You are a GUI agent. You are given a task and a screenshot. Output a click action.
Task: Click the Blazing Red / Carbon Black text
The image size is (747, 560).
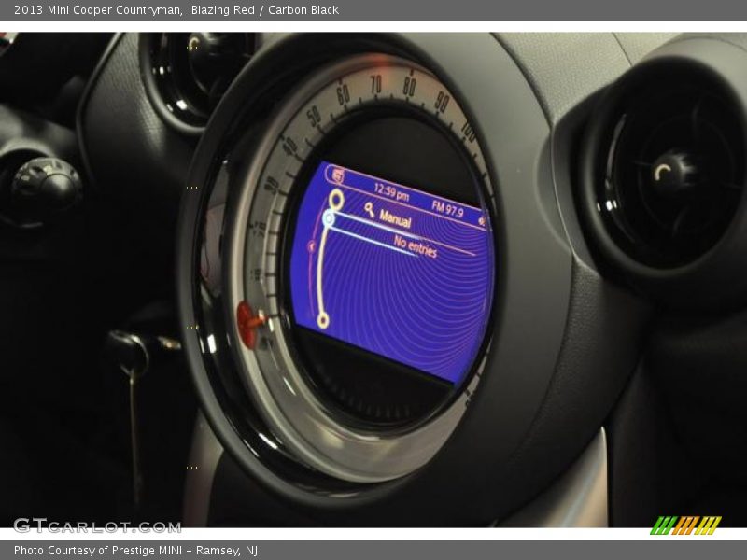tap(265, 10)
